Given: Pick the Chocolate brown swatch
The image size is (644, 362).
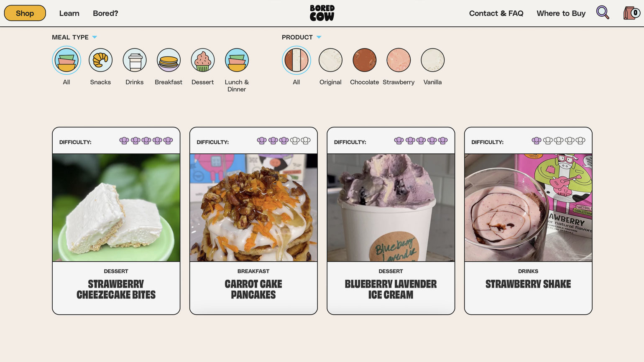Looking at the screenshot, I should 365,60.
